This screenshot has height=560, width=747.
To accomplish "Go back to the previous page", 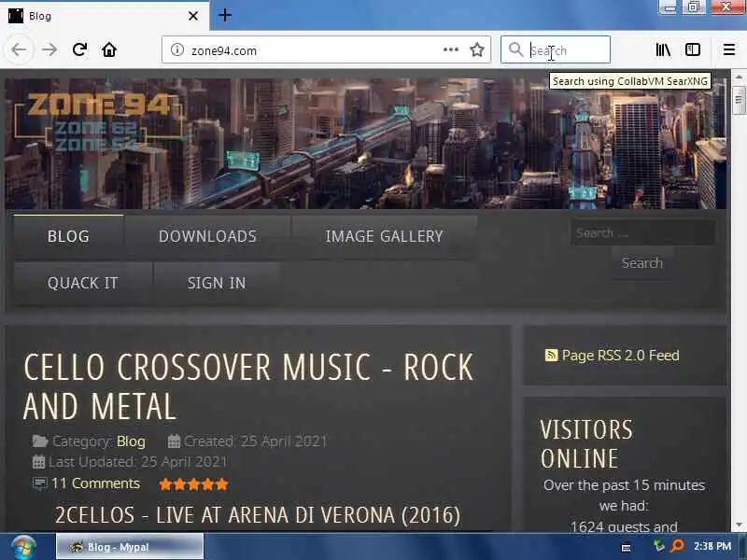I will pos(19,49).
